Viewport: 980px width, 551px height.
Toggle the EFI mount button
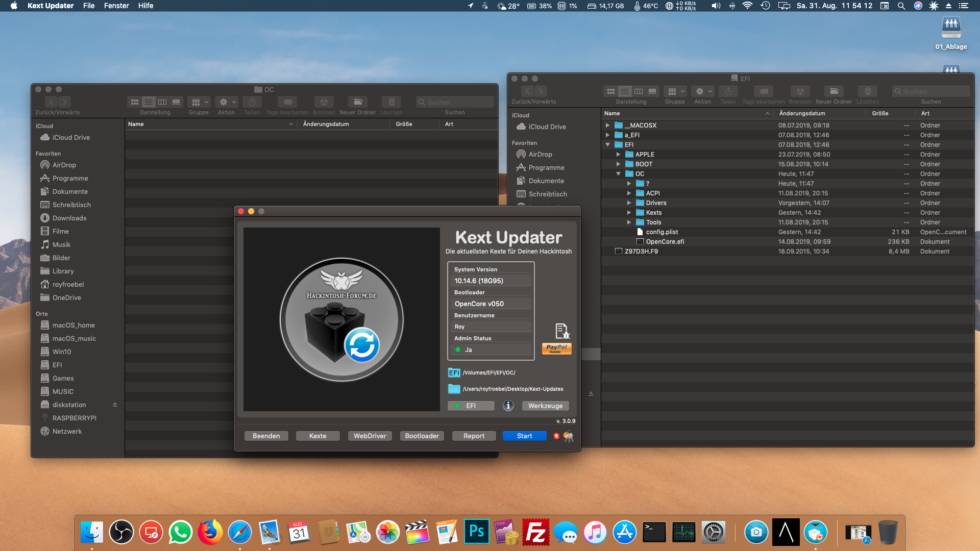coord(471,406)
